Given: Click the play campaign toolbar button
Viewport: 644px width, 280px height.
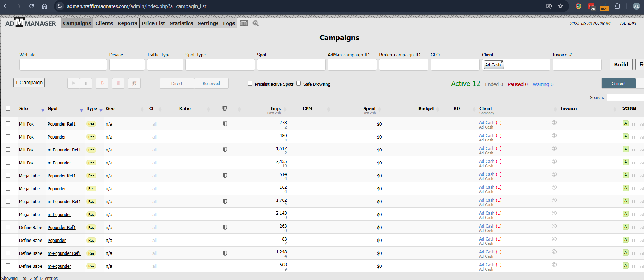Looking at the screenshot, I should (x=74, y=83).
